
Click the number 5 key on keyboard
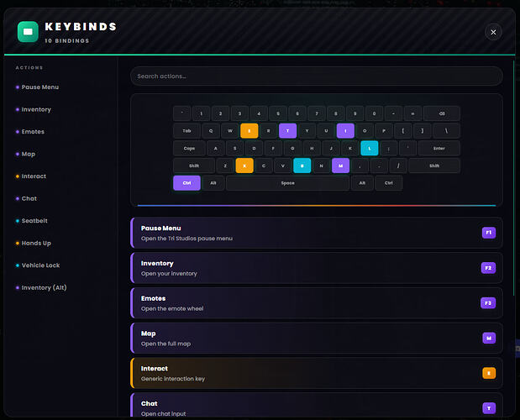click(x=278, y=113)
